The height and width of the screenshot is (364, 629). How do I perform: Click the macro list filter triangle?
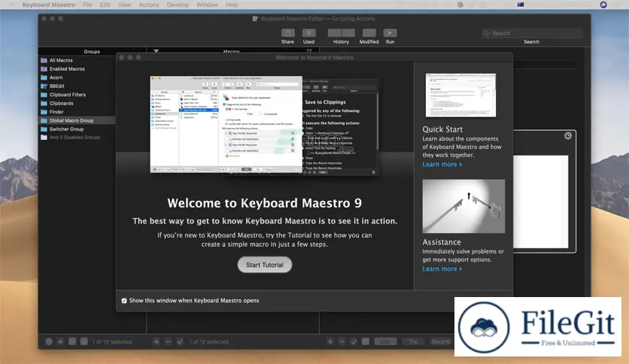309,51
